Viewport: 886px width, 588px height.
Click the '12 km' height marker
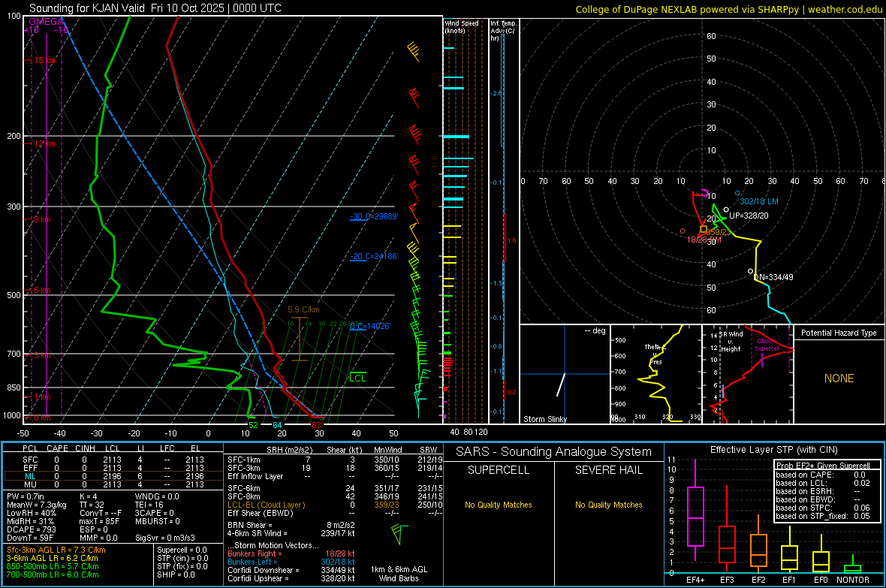(x=44, y=143)
